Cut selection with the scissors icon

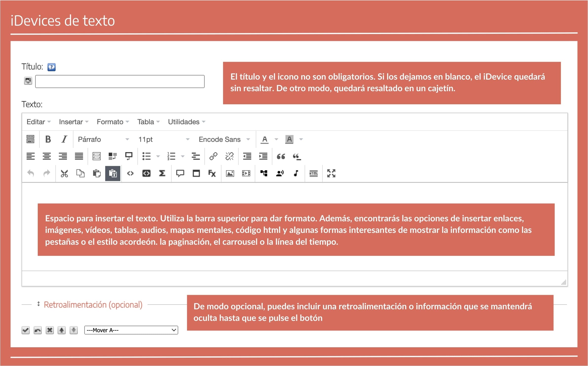tap(64, 174)
